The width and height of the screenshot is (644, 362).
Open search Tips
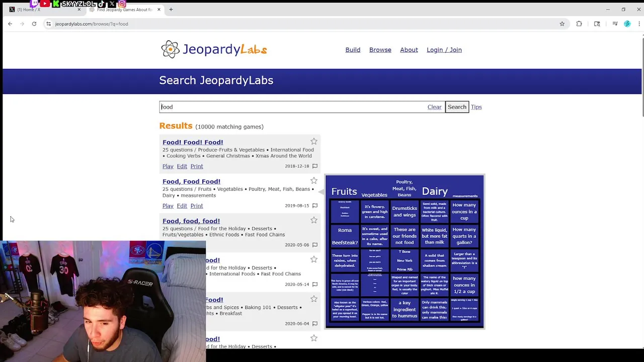tap(476, 107)
